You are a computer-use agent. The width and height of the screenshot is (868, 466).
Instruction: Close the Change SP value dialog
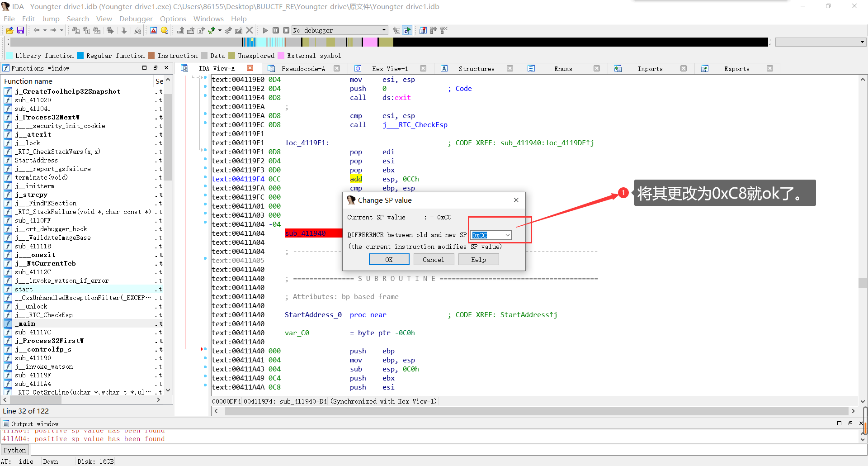click(x=516, y=200)
